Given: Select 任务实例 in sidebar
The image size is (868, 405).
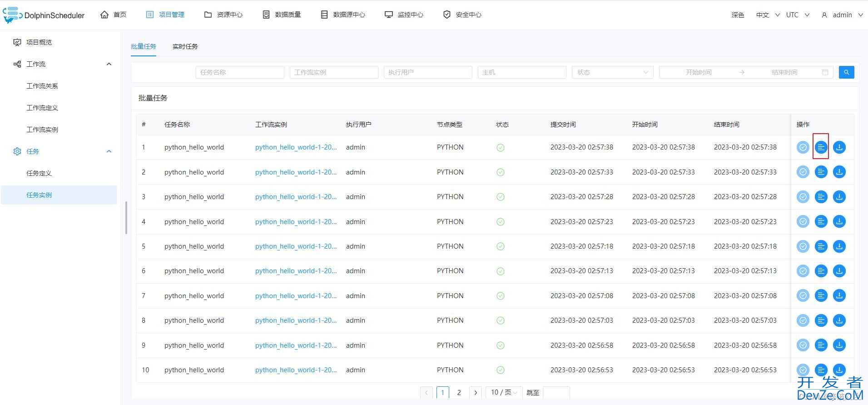Looking at the screenshot, I should [x=59, y=195].
